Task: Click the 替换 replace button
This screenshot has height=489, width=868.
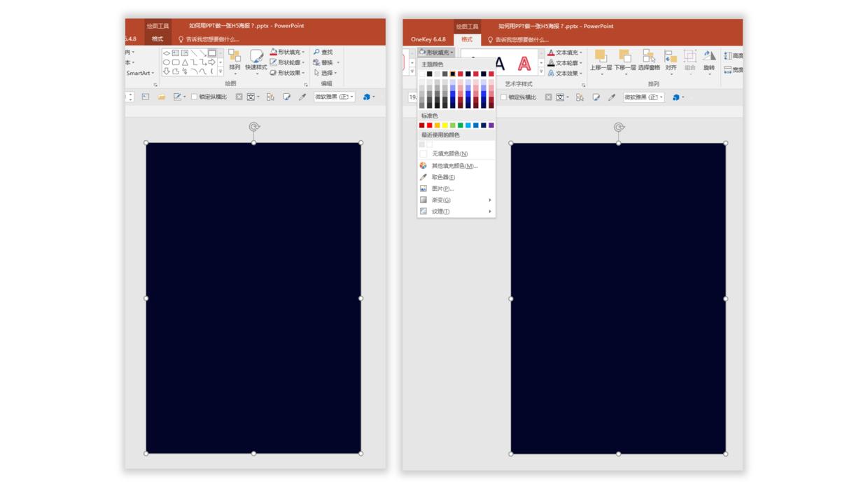Action: (326, 62)
